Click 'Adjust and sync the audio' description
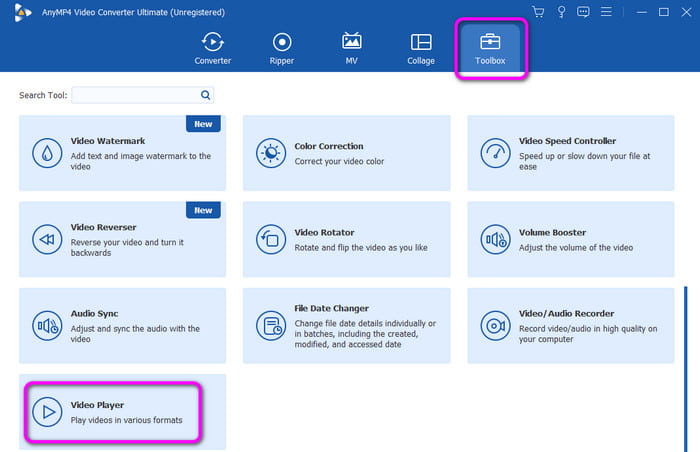This screenshot has height=452, width=700. pyautogui.click(x=135, y=334)
